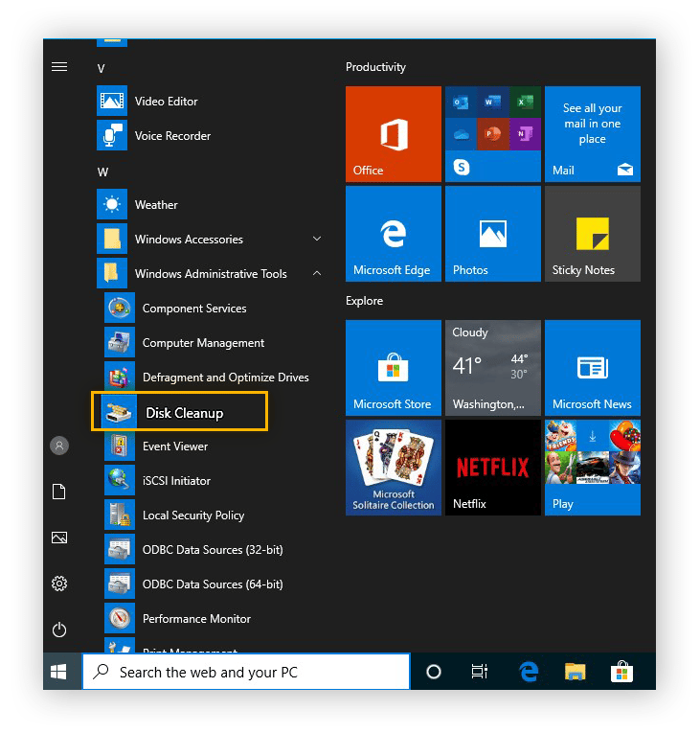Viewport: 700px width, 733px height.
Task: Open the Microsoft Store tile
Action: (x=394, y=368)
